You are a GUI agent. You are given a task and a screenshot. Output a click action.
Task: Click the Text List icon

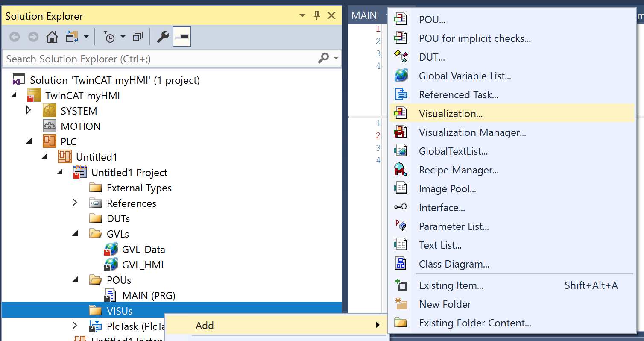click(x=401, y=245)
